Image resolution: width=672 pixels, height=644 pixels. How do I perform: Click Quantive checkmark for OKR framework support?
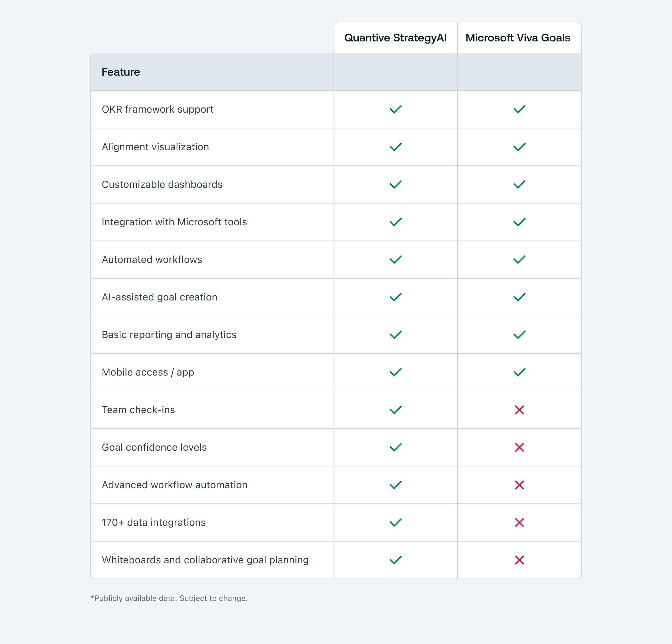tap(395, 109)
